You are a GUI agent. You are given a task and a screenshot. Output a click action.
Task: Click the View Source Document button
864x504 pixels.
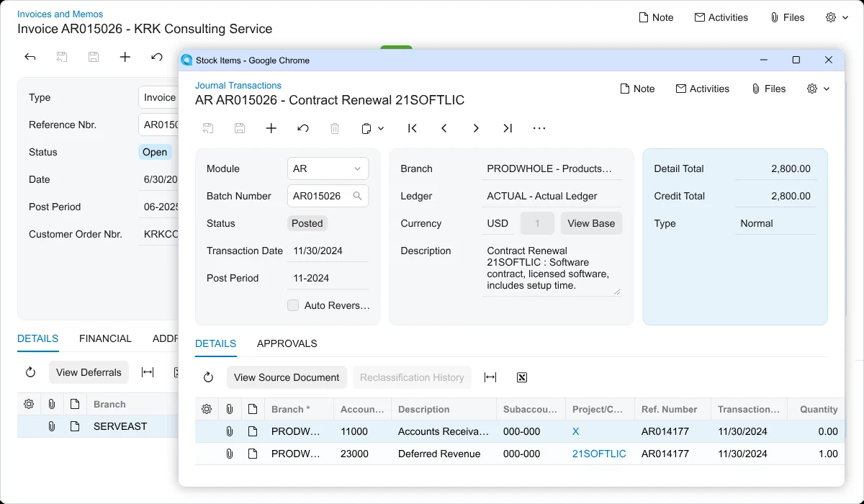[287, 377]
